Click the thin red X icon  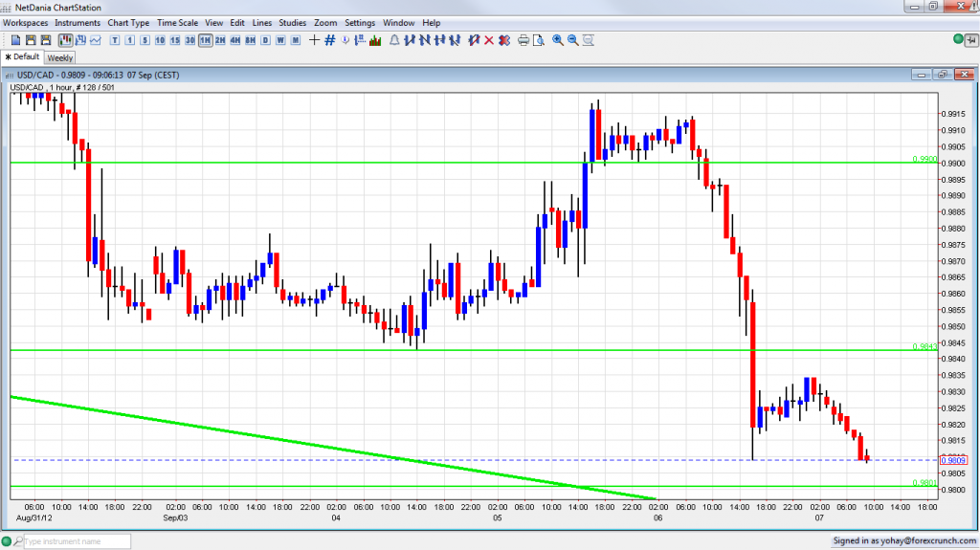click(x=489, y=40)
